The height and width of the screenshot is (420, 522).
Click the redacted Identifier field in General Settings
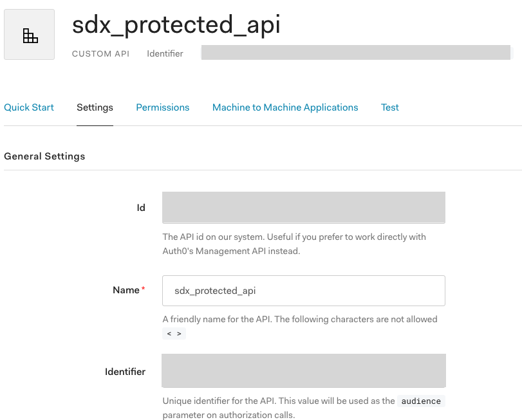pos(304,370)
